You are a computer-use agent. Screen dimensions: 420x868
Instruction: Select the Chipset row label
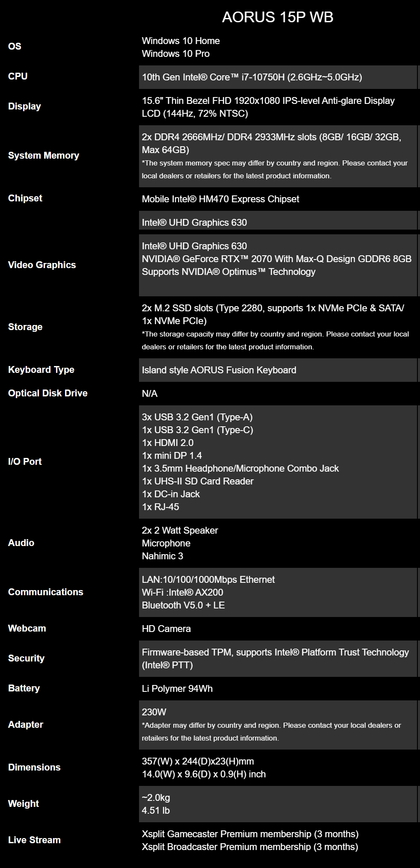tap(25, 198)
